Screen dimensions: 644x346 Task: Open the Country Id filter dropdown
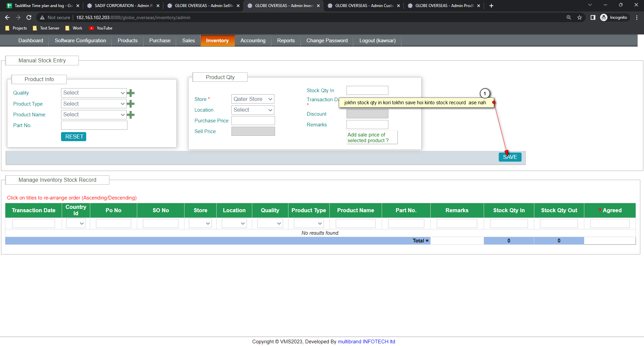click(76, 223)
